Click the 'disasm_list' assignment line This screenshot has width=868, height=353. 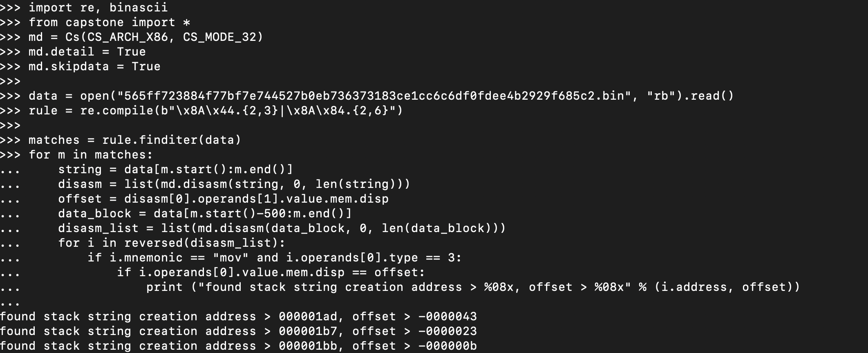[282, 228]
